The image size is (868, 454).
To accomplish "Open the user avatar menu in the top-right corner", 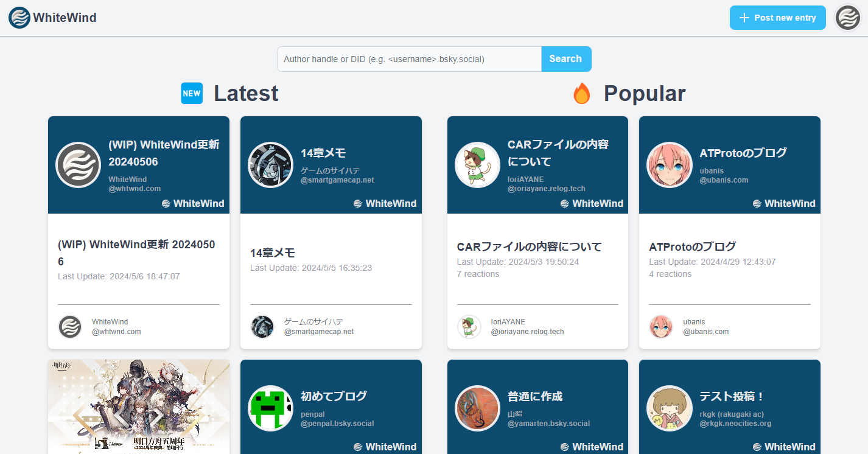I will (848, 18).
